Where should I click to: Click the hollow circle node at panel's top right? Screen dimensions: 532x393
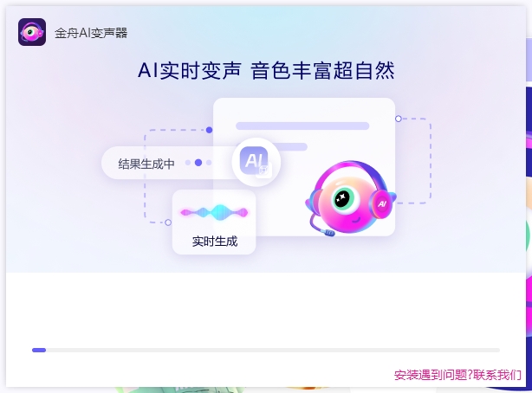click(399, 119)
